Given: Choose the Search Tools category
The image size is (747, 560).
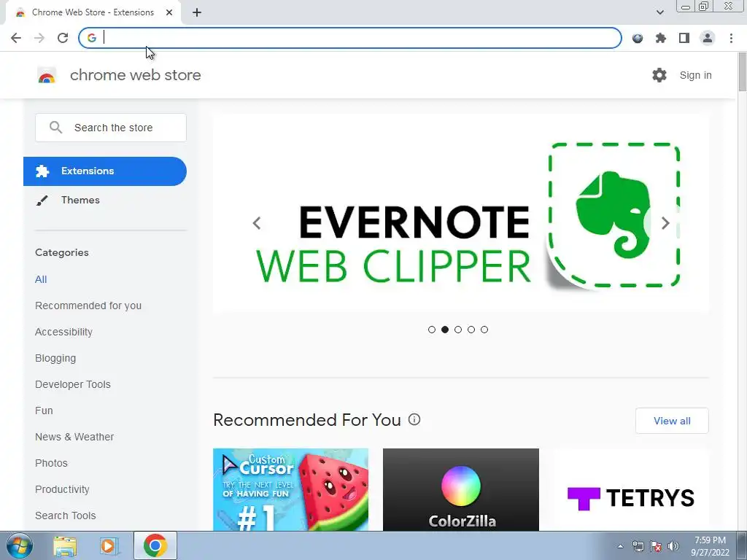Looking at the screenshot, I should click(65, 516).
